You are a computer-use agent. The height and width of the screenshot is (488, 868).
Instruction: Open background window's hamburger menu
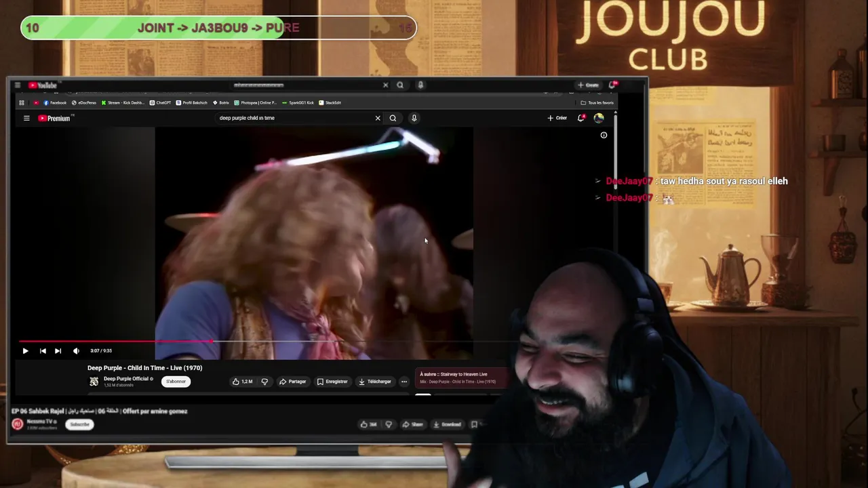pos(18,85)
